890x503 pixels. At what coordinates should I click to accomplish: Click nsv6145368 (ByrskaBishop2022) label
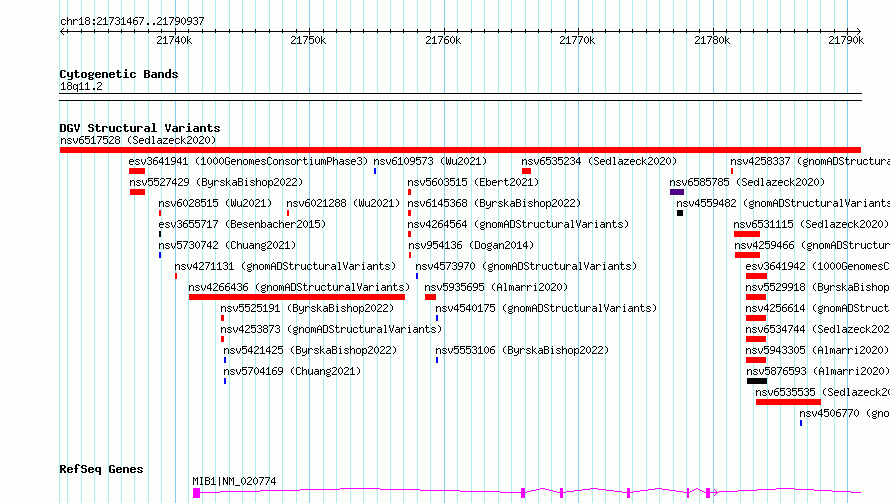click(x=494, y=203)
